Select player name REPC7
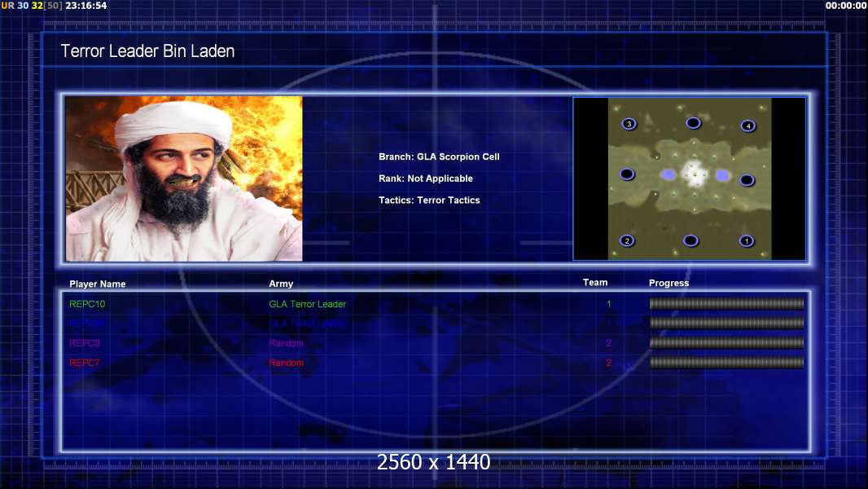Screen dimensions: 868x489 [84, 363]
